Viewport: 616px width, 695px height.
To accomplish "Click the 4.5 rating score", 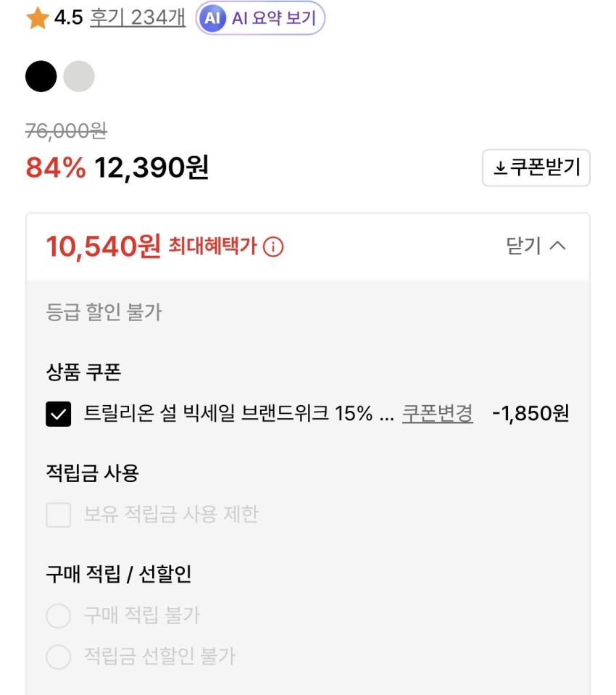I will [69, 19].
